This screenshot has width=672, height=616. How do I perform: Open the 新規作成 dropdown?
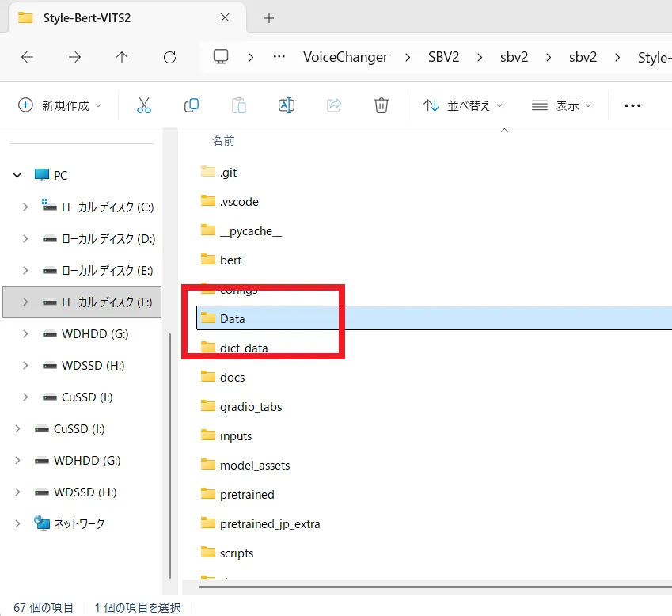click(x=60, y=105)
